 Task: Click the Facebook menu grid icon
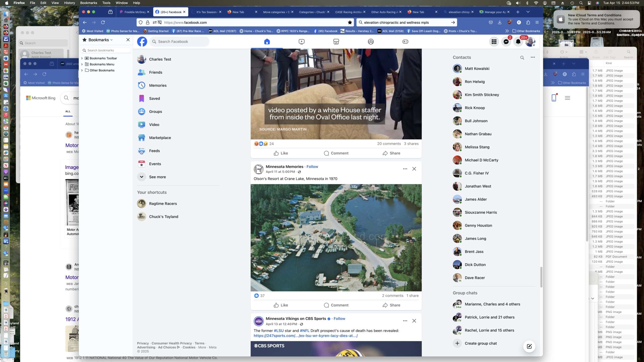494,42
